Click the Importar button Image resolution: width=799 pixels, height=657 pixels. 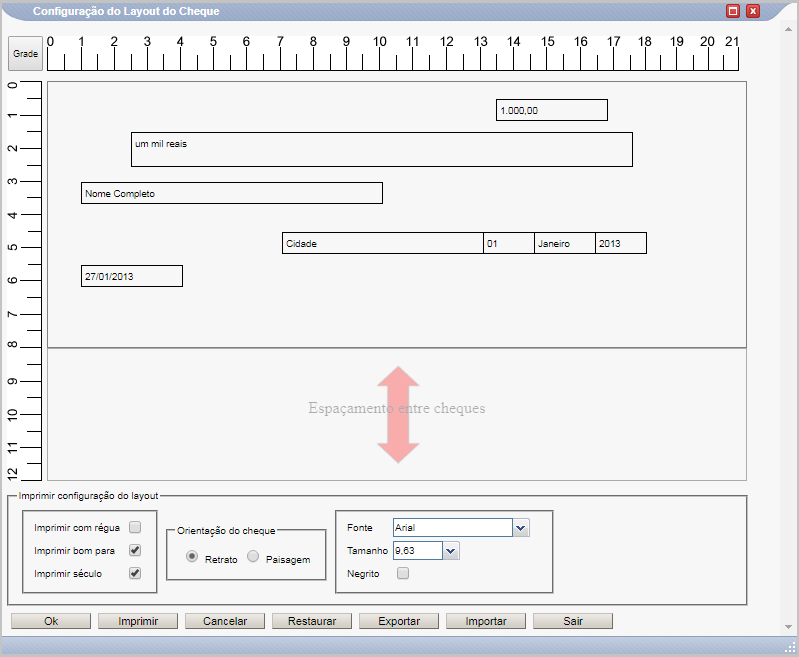pyautogui.click(x=486, y=621)
